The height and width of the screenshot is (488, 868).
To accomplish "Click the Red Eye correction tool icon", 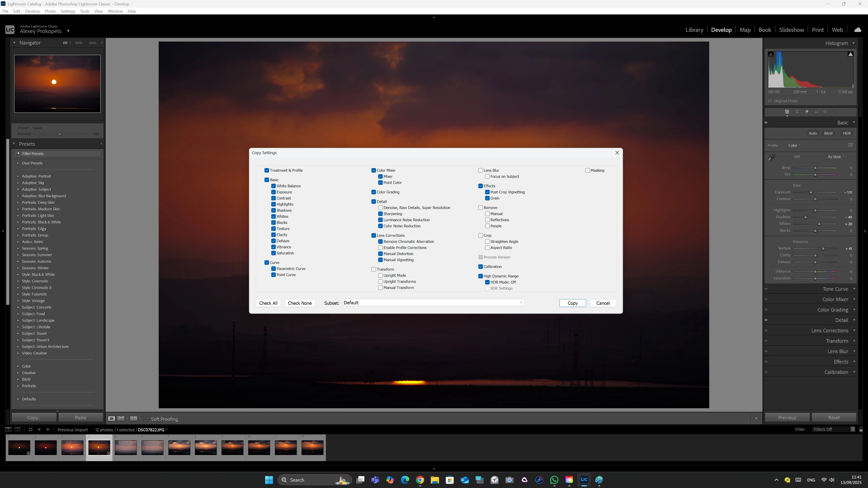I will pyautogui.click(x=816, y=112).
